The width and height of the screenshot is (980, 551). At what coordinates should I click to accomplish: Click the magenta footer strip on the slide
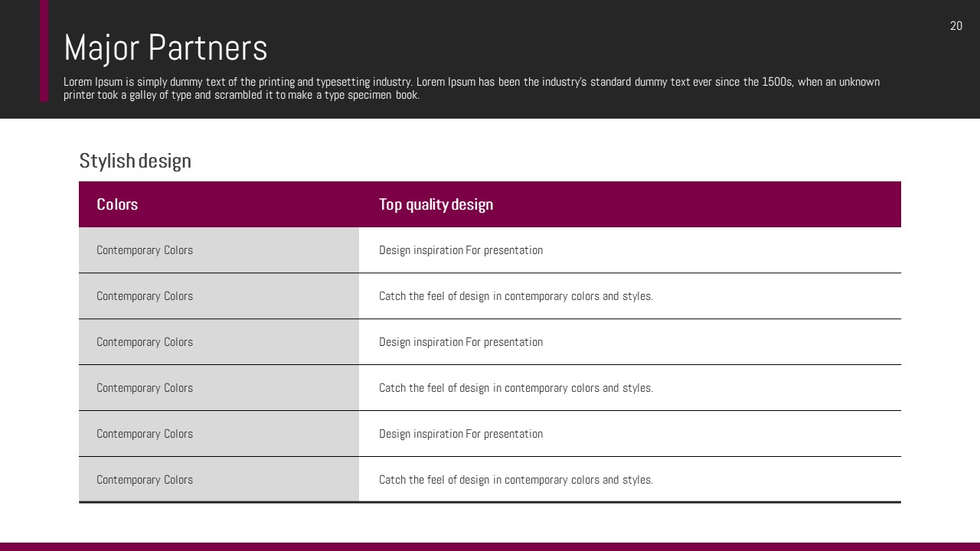click(490, 546)
